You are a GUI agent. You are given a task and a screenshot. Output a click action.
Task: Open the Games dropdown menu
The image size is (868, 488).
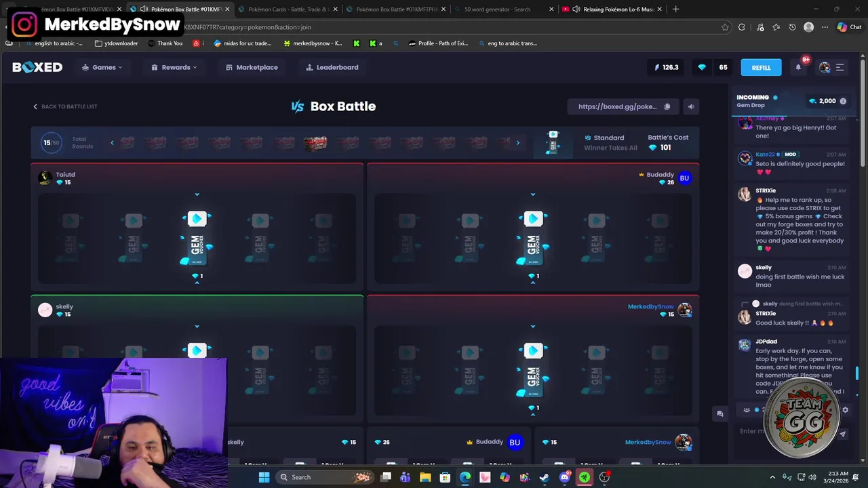(x=102, y=67)
